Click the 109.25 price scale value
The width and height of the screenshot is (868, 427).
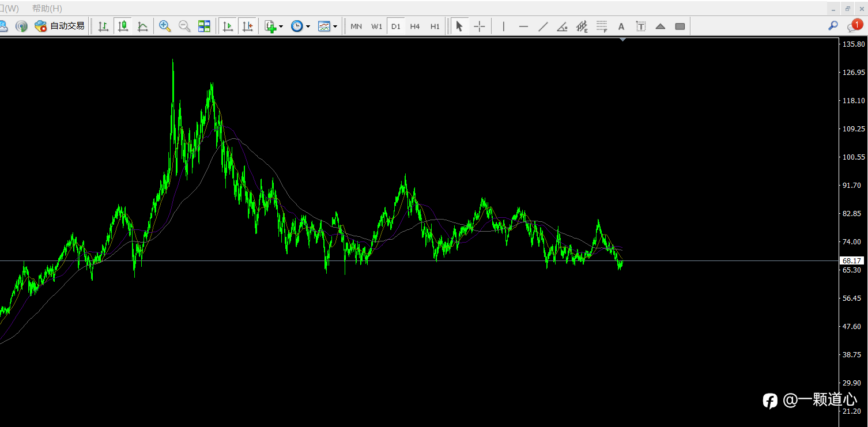click(854, 129)
